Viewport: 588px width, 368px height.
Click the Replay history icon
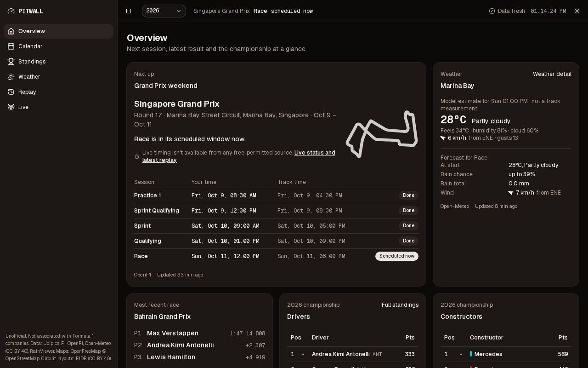pyautogui.click(x=11, y=92)
